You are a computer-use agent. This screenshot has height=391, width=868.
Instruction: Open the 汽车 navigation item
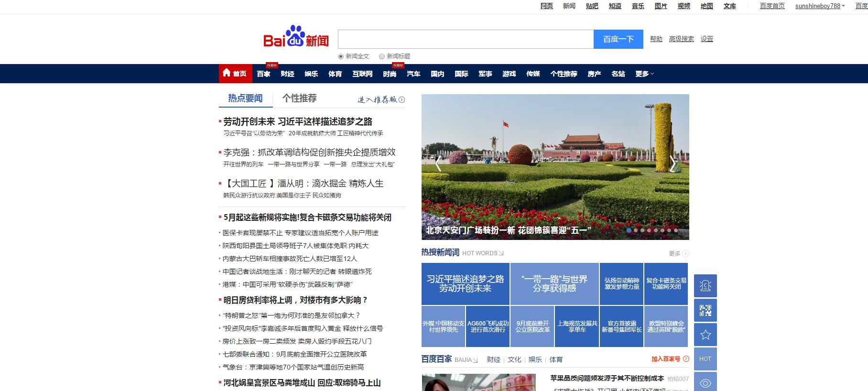(x=413, y=74)
